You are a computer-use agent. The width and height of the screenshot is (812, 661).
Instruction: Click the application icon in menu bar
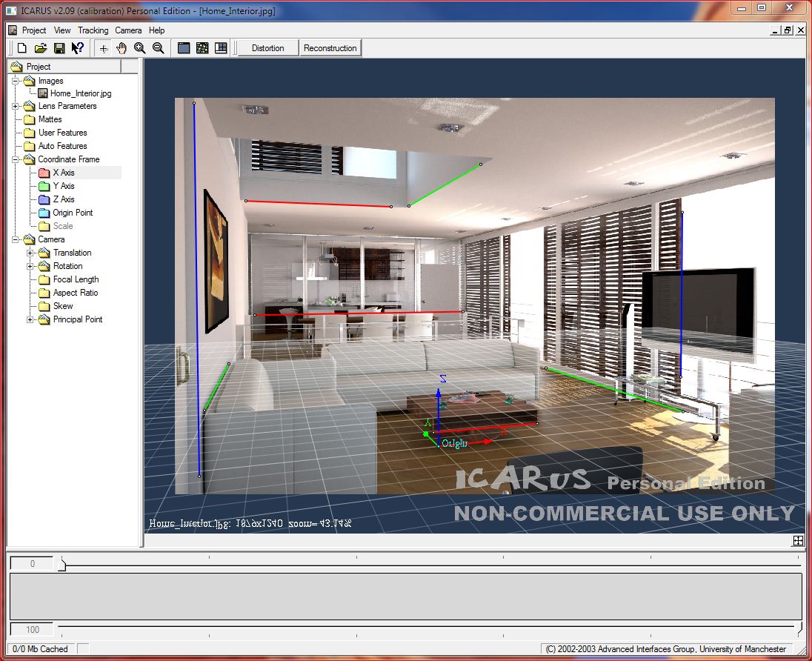13,30
